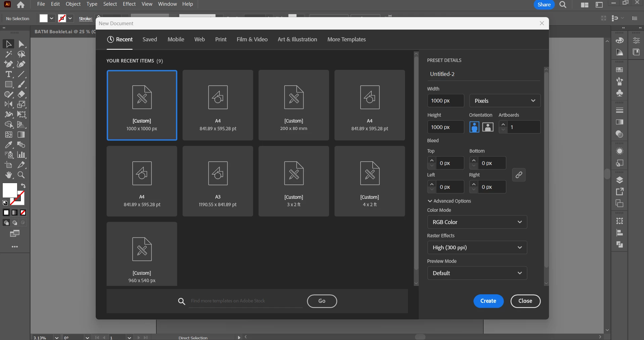Select the Pen tool

point(9,64)
